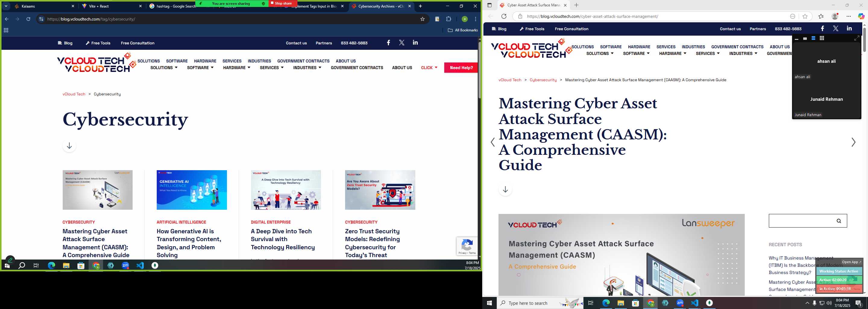The width and height of the screenshot is (868, 309).
Task: Open Zoom app in Windows taskbar
Action: (680, 303)
